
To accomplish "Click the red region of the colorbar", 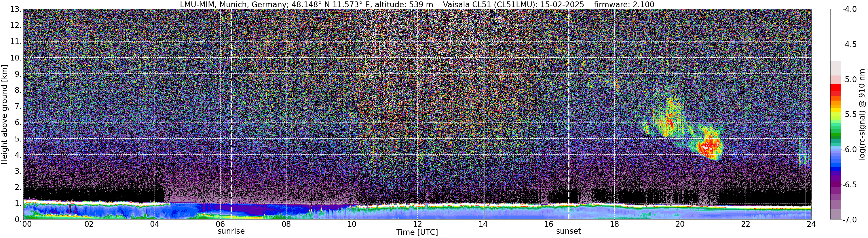I will (836, 89).
